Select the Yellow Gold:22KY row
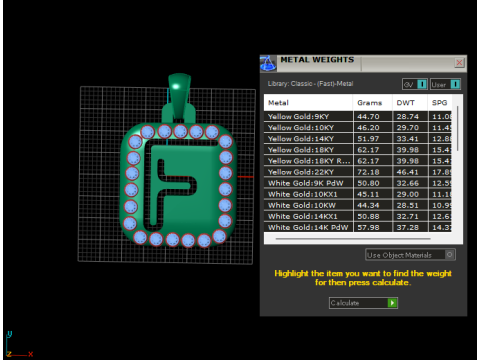The height and width of the screenshot is (360, 480). coord(358,172)
